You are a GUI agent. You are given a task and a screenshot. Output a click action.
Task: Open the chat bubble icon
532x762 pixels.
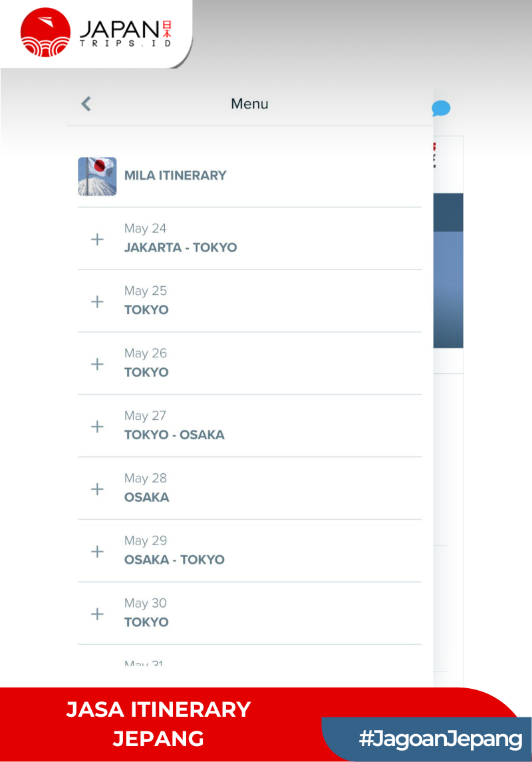[x=440, y=106]
